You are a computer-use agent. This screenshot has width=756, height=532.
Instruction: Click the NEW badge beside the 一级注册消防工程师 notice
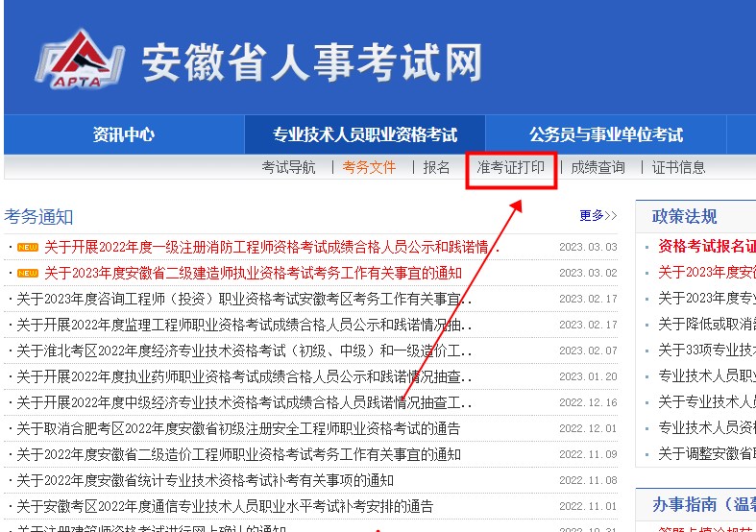28,248
